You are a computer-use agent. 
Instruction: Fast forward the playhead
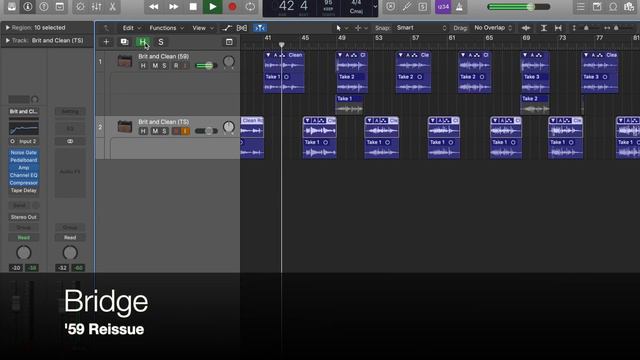point(173,7)
